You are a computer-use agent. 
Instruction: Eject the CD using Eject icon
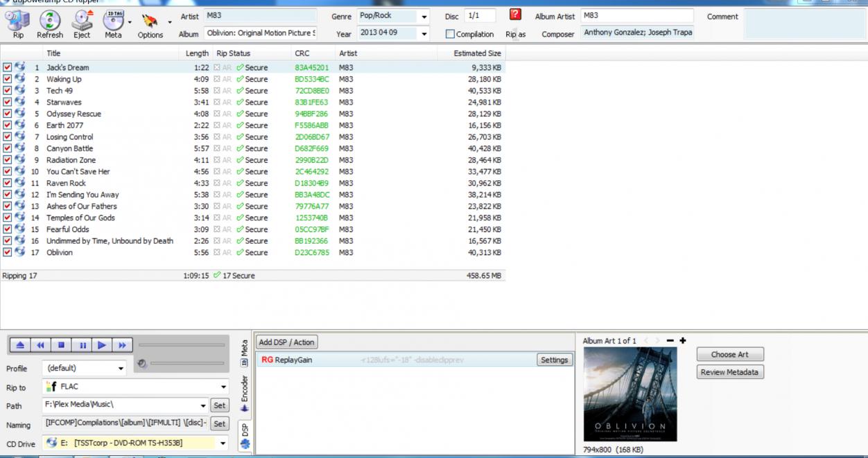81,22
